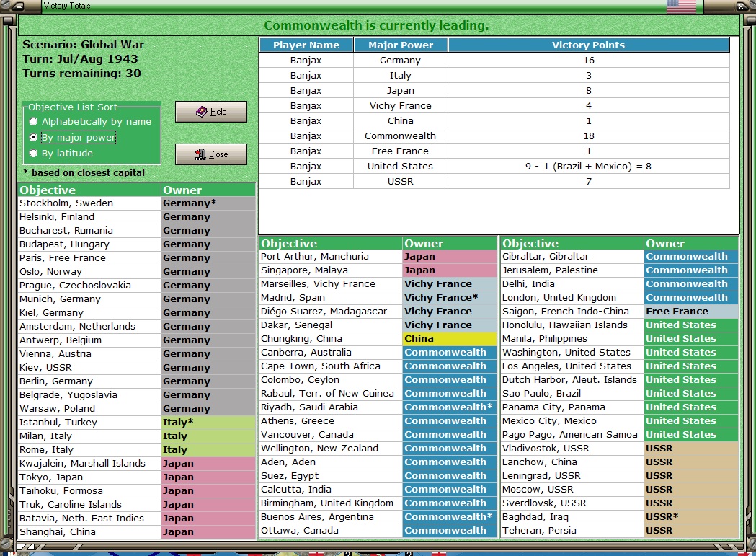
Task: Click Japan owner cell for Shanghai, China
Action: click(208, 532)
